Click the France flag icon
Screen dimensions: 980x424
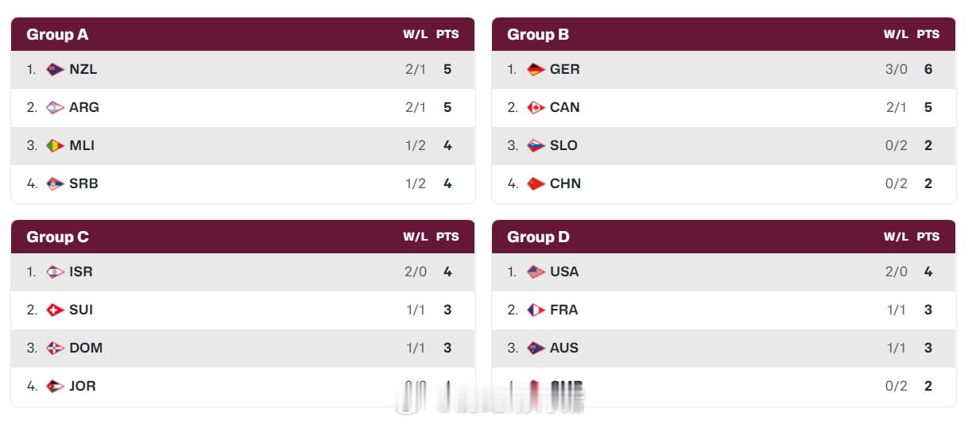[536, 310]
